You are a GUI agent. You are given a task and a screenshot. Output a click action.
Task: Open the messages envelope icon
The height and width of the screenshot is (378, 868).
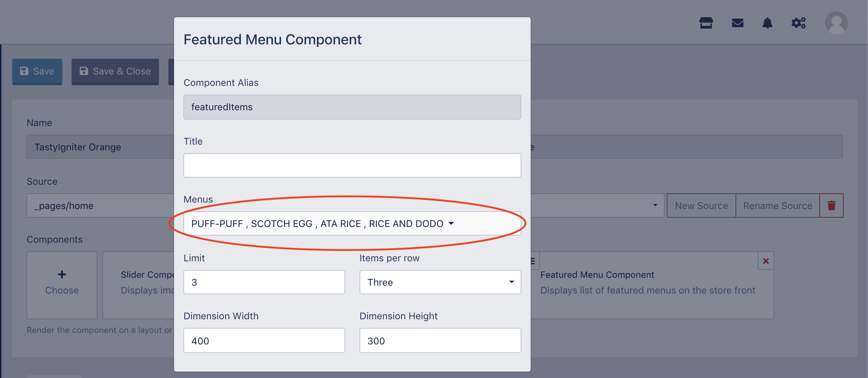tap(737, 23)
